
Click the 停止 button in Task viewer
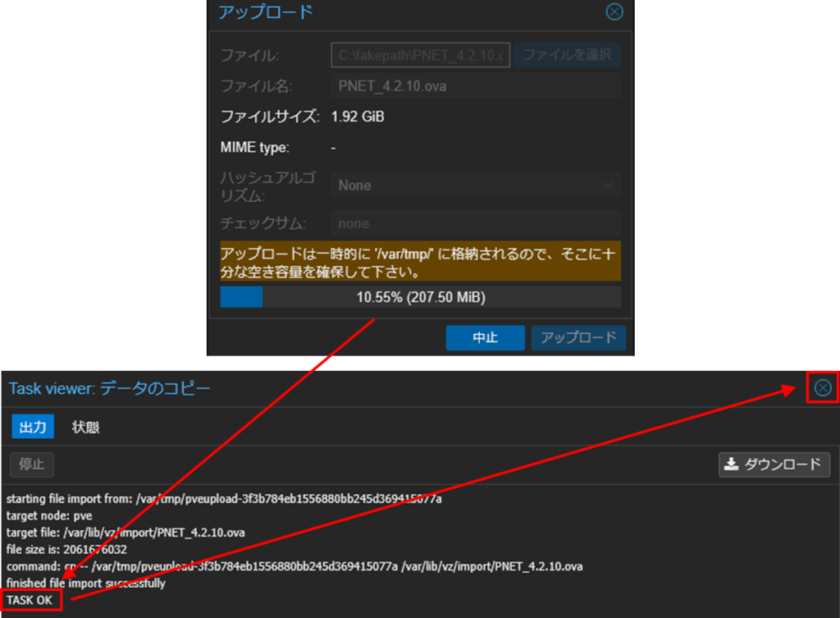point(32,465)
